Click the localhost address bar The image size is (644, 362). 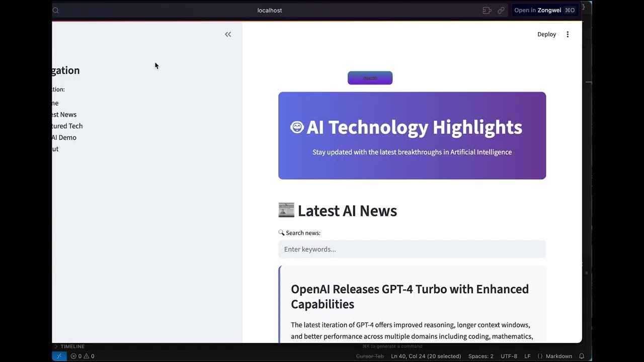pyautogui.click(x=270, y=10)
